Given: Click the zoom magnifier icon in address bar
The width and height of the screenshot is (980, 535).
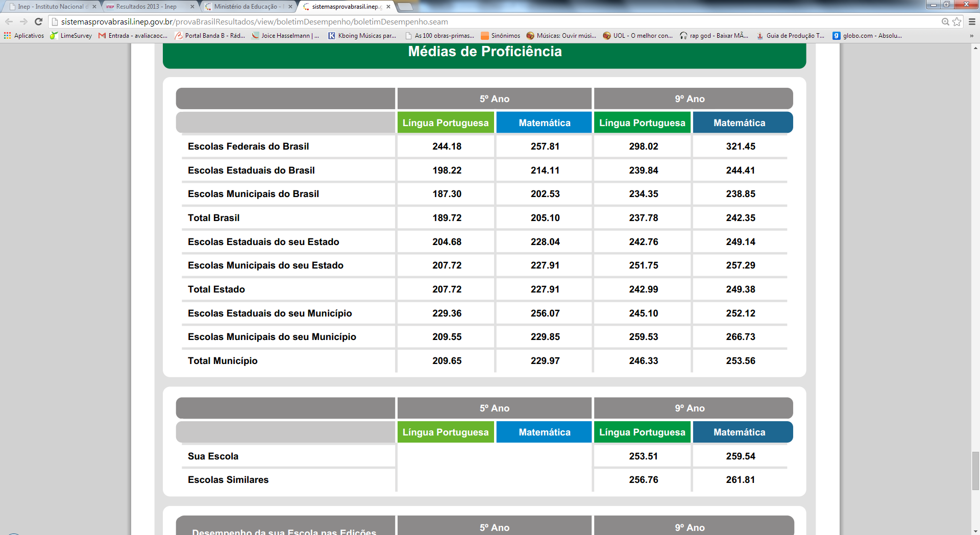Looking at the screenshot, I should point(945,21).
